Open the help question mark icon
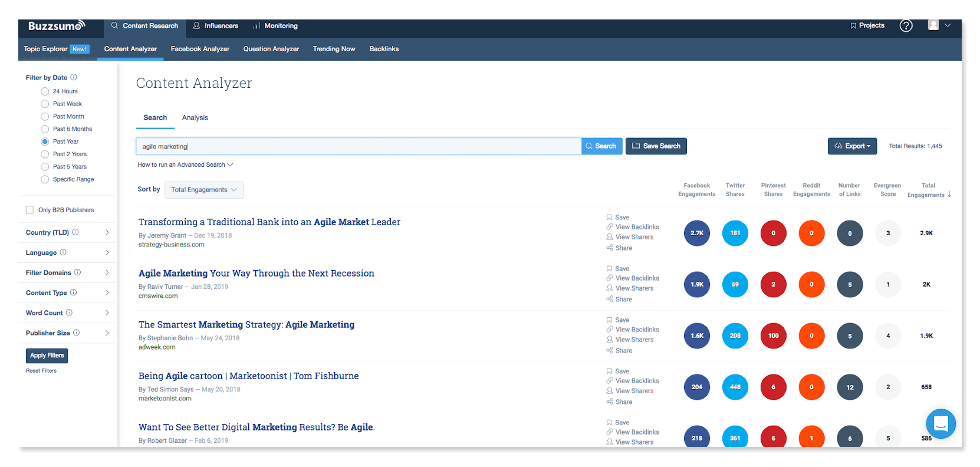Screen dimensions: 980x467 tap(906, 26)
